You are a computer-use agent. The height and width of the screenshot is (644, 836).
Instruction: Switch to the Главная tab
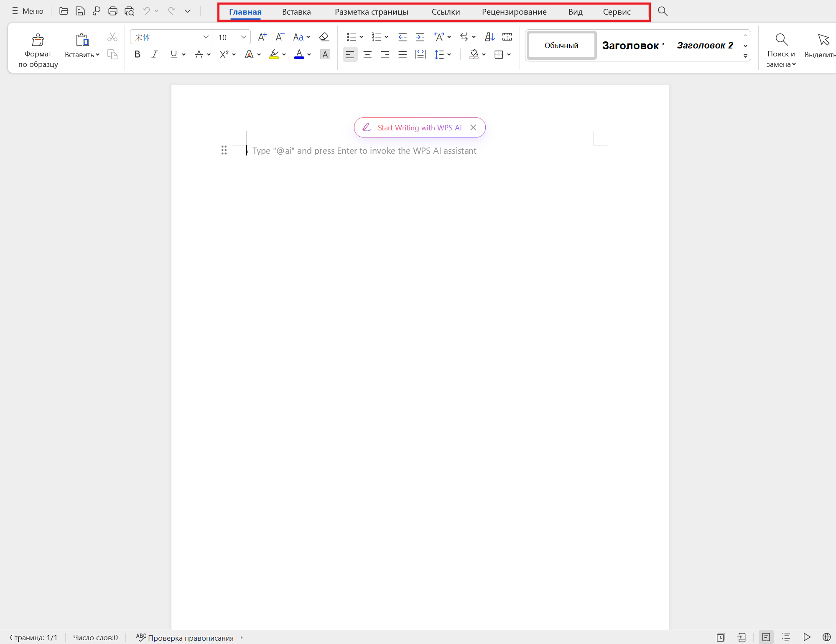coord(245,12)
